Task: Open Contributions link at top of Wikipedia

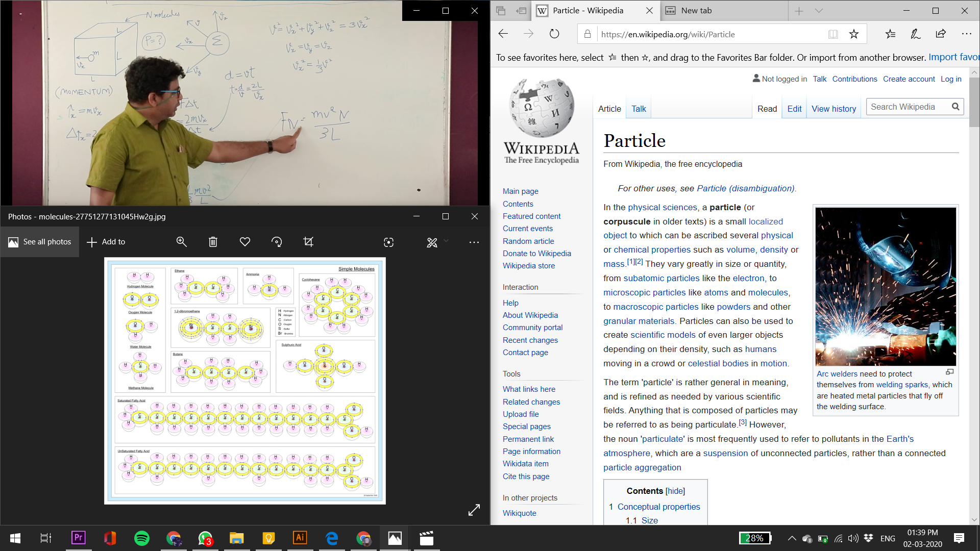Action: pyautogui.click(x=854, y=79)
